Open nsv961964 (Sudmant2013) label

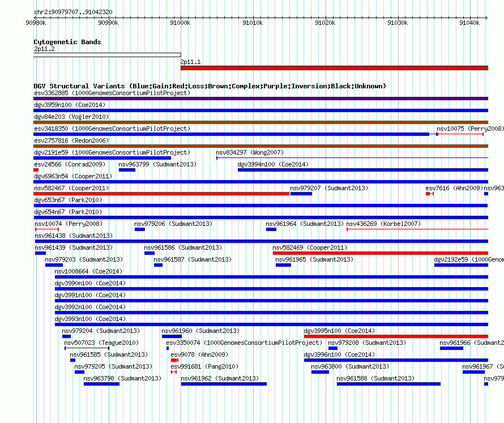pyautogui.click(x=305, y=224)
